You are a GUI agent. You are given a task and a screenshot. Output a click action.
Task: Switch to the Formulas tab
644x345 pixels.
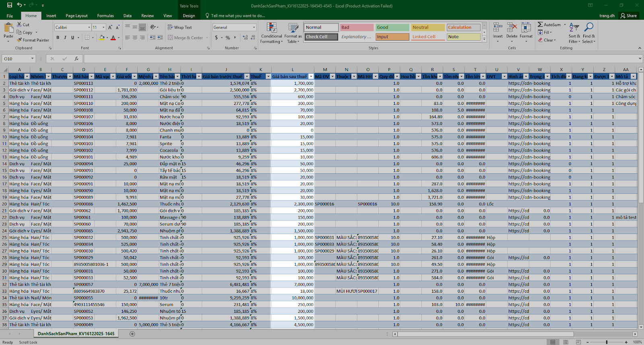click(105, 16)
